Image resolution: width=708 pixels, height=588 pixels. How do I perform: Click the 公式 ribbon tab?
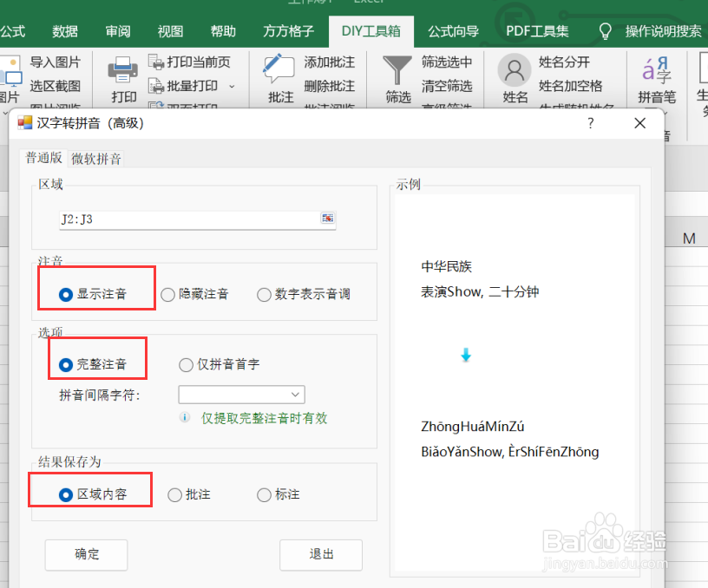[13, 31]
